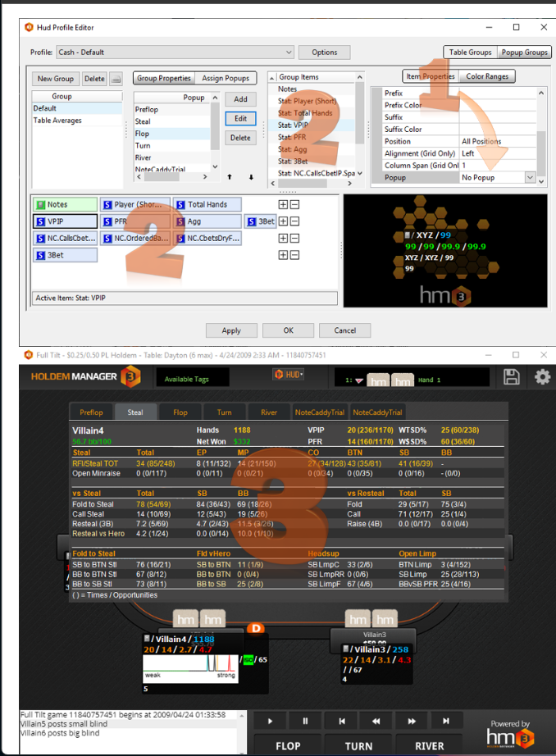Select the Notes item in the grid
The image size is (556, 756).
click(x=65, y=204)
